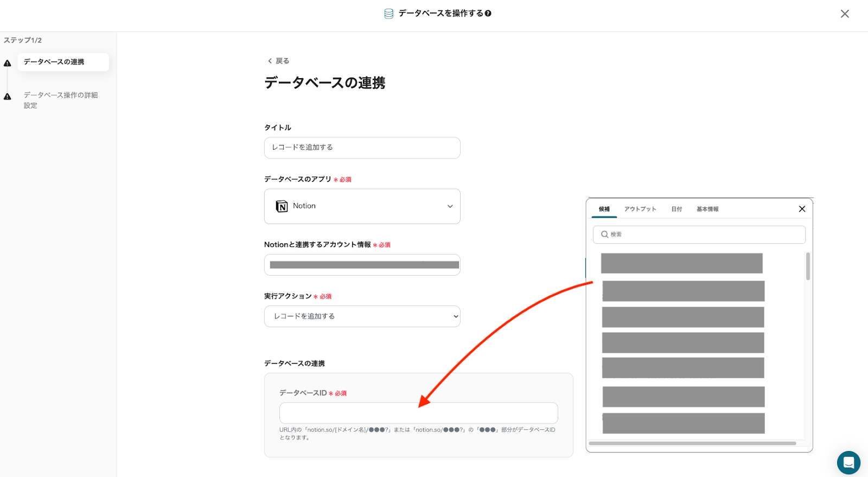Image resolution: width=868 pixels, height=477 pixels.
Task: Click the Notion logo icon
Action: [282, 206]
